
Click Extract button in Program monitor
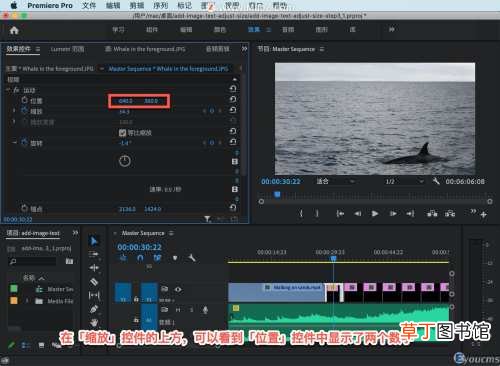click(450, 213)
